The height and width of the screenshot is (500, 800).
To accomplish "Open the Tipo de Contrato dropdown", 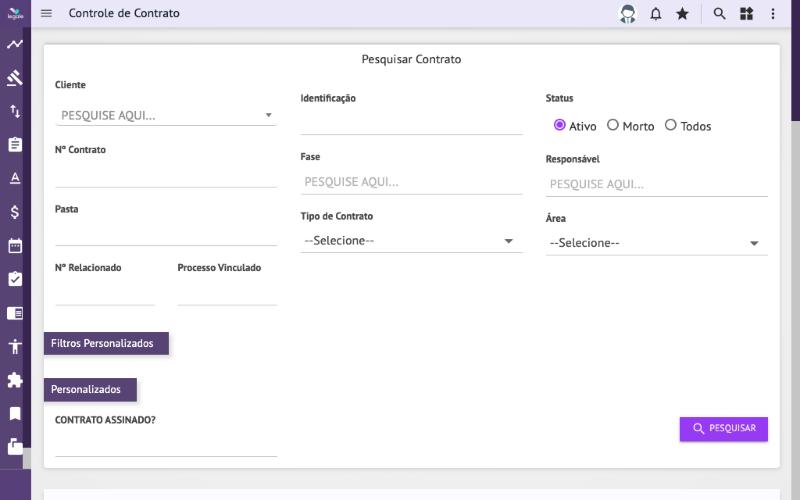I will click(411, 241).
